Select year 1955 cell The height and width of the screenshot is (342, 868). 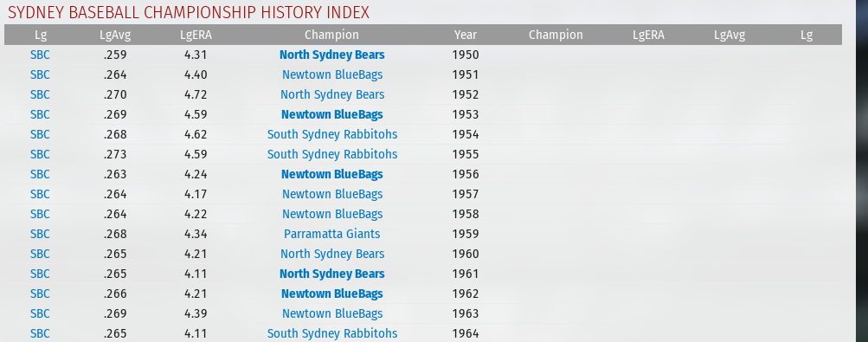466,154
